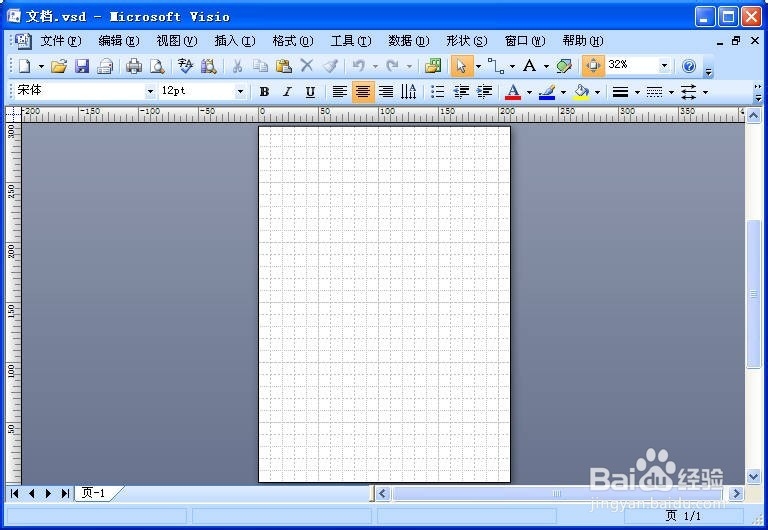Select the Connector tool

point(496,66)
